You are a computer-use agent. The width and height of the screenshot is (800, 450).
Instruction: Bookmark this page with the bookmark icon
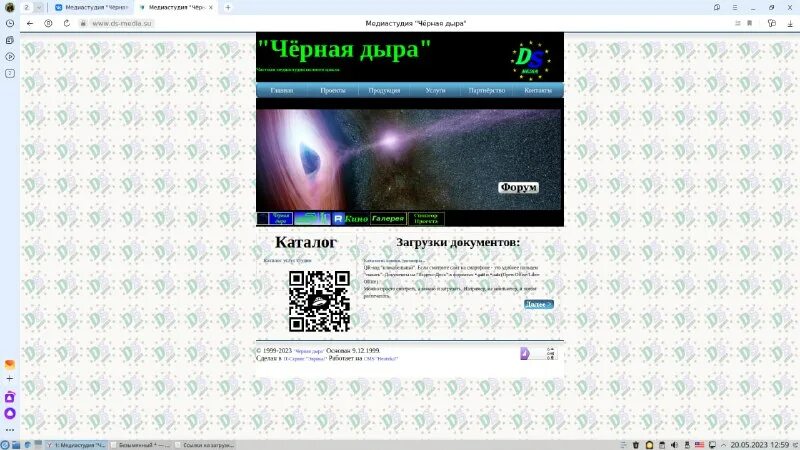pos(749,23)
